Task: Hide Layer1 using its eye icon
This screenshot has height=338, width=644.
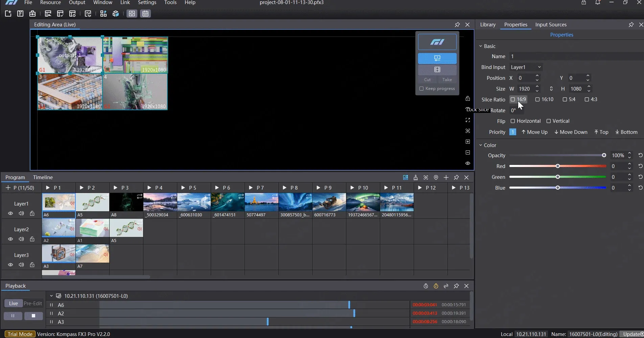Action: pyautogui.click(x=10, y=213)
